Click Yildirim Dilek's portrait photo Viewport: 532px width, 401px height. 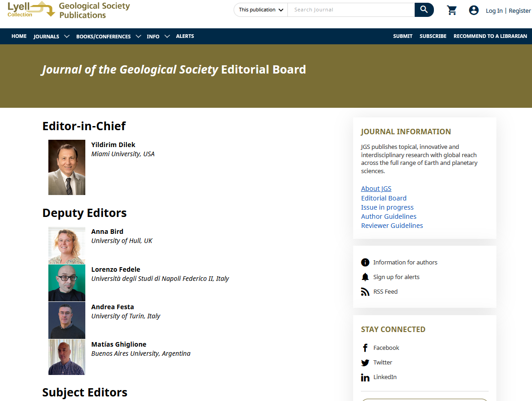point(67,167)
